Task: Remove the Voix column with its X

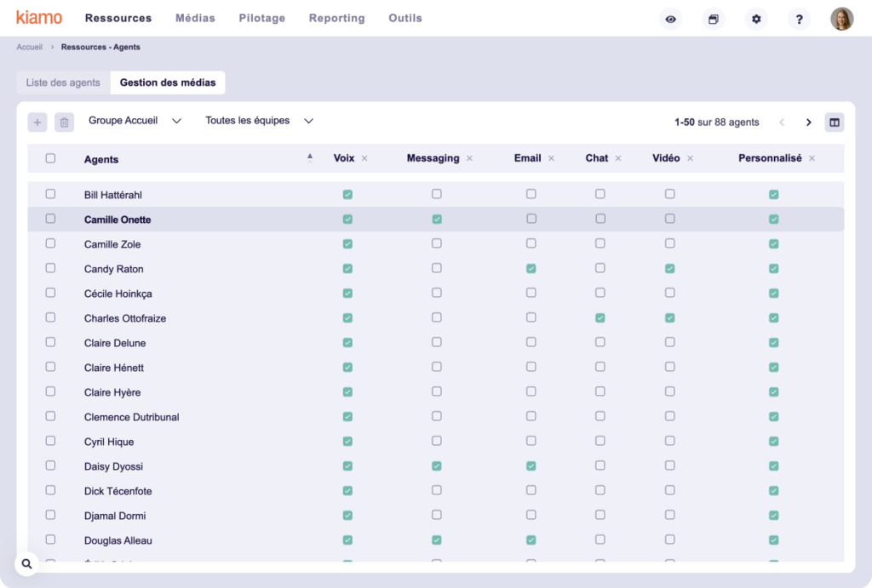Action: pos(364,158)
